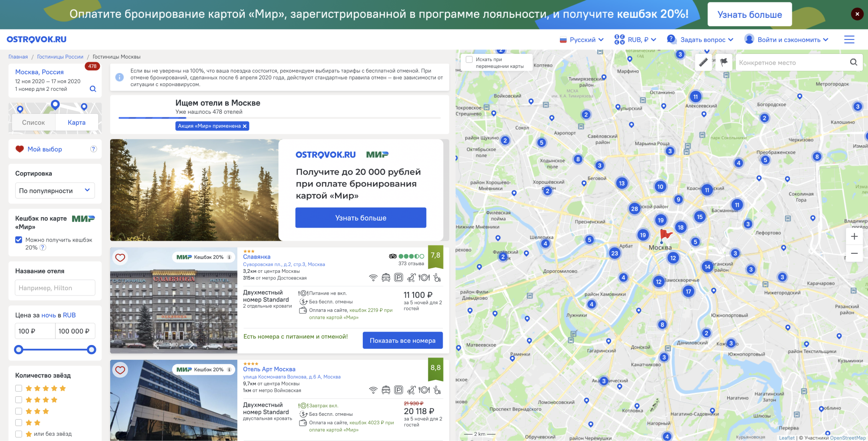This screenshot has height=441, width=868.
Task: Click ночь link in price filter title
Action: click(x=49, y=315)
